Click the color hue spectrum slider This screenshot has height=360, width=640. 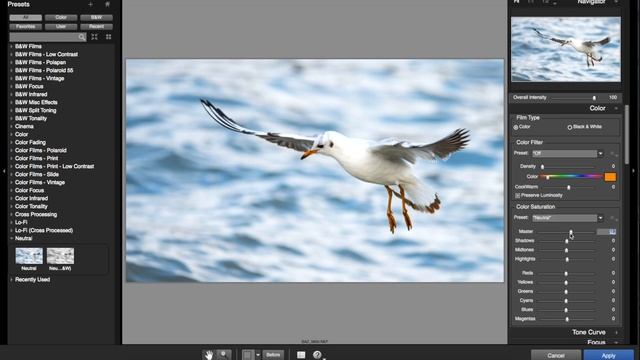(x=571, y=177)
